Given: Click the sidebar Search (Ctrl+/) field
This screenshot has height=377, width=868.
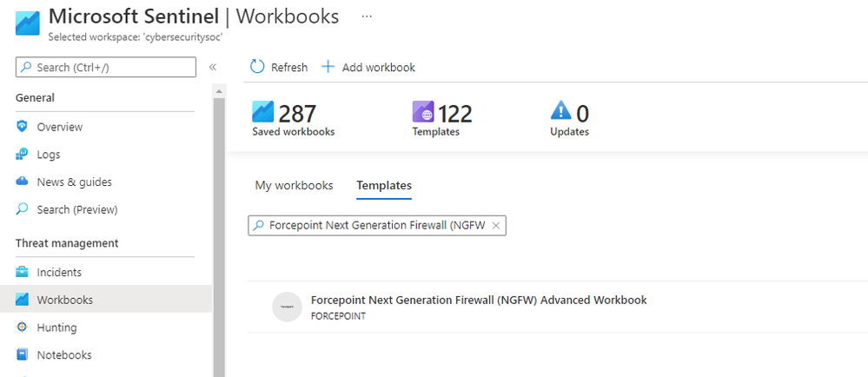Looking at the screenshot, I should (106, 68).
